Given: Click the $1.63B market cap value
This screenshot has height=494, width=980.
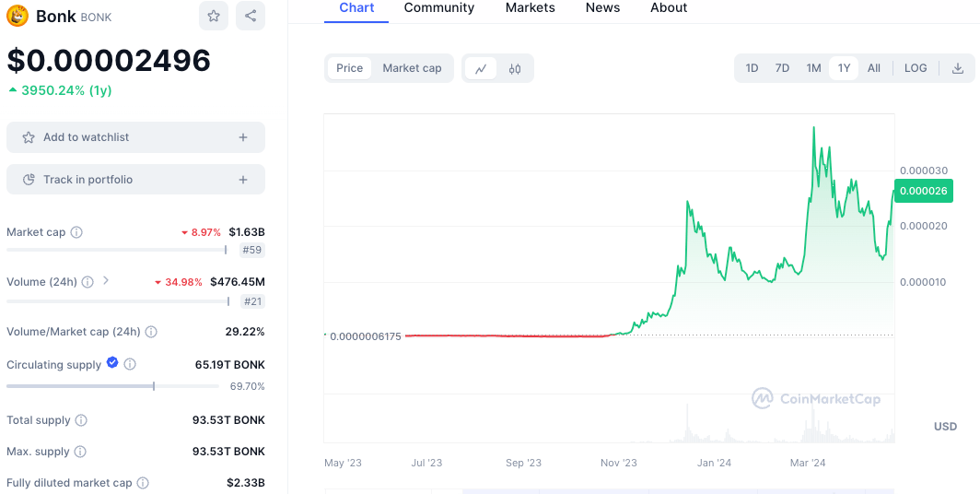Looking at the screenshot, I should point(247,232).
